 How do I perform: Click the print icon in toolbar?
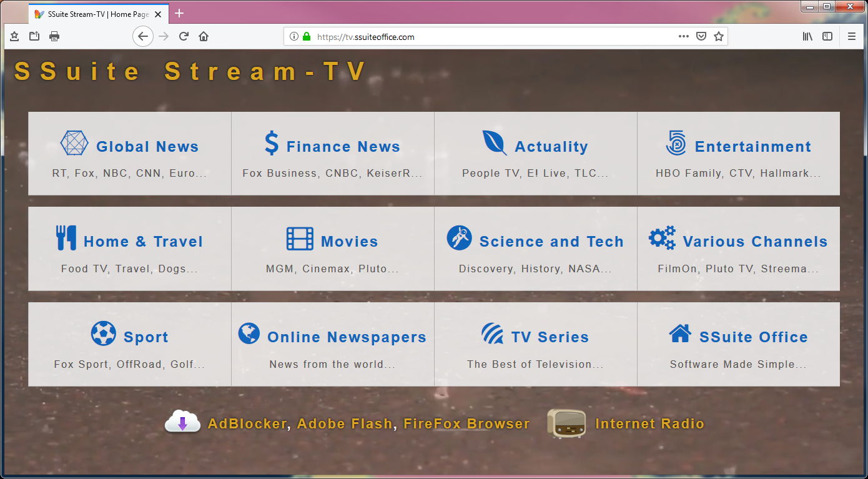(54, 36)
